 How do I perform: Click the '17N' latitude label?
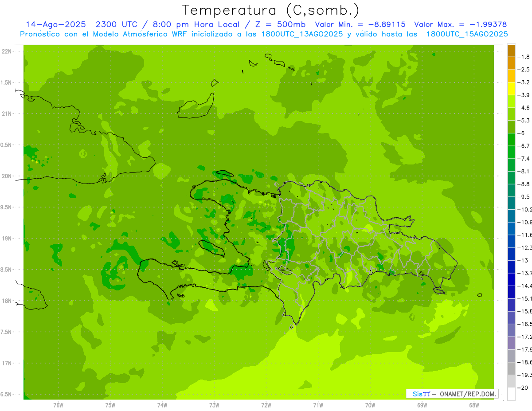tap(7, 363)
